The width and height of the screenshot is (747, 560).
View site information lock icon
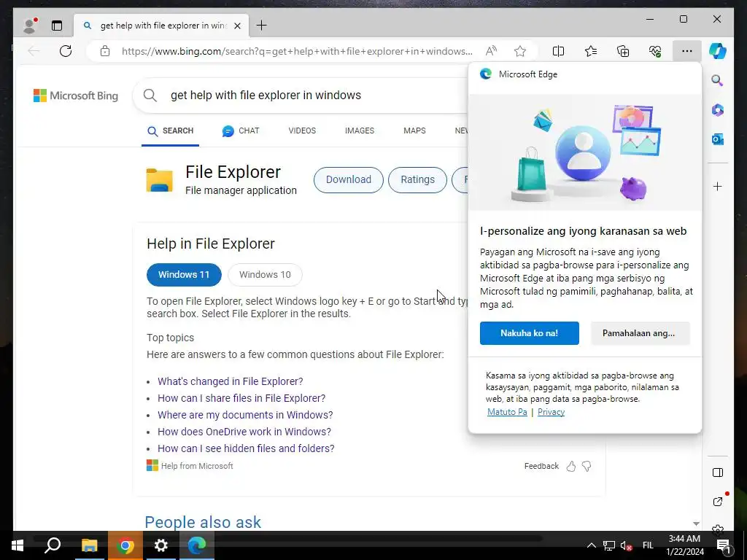pyautogui.click(x=105, y=51)
